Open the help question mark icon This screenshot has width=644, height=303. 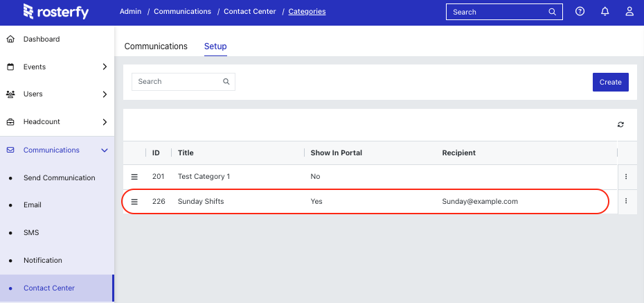coord(580,12)
